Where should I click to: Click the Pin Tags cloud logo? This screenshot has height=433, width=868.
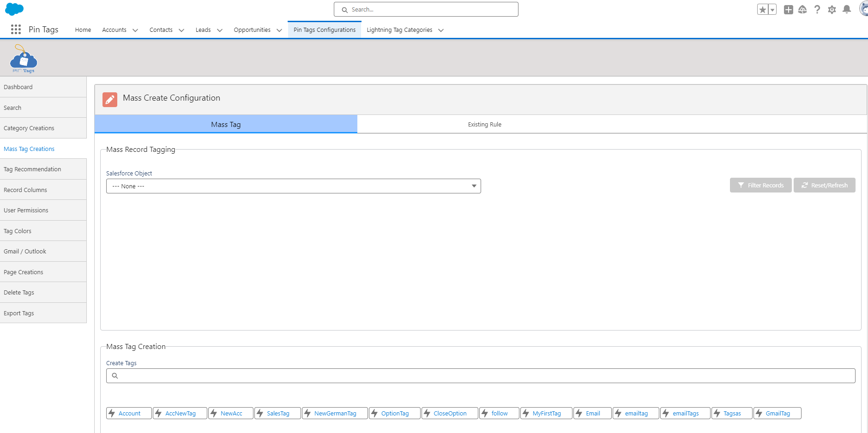24,59
